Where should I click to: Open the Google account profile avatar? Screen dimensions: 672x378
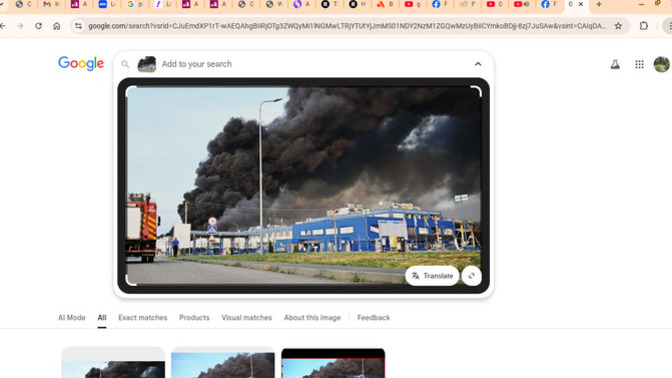(661, 64)
